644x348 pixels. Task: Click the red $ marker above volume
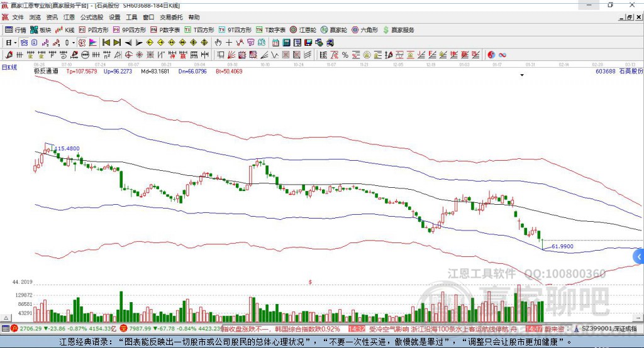(x=310, y=282)
